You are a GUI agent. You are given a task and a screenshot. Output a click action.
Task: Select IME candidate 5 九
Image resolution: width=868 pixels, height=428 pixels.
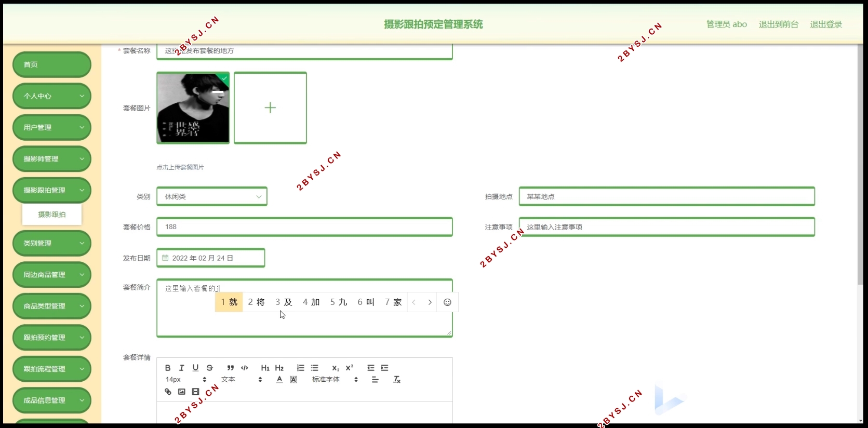click(339, 302)
